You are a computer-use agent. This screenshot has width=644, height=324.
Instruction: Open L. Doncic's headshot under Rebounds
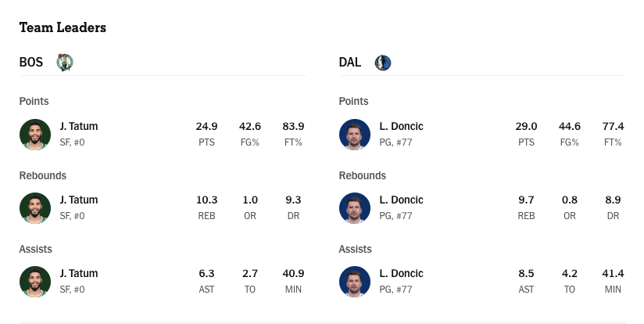(x=355, y=208)
